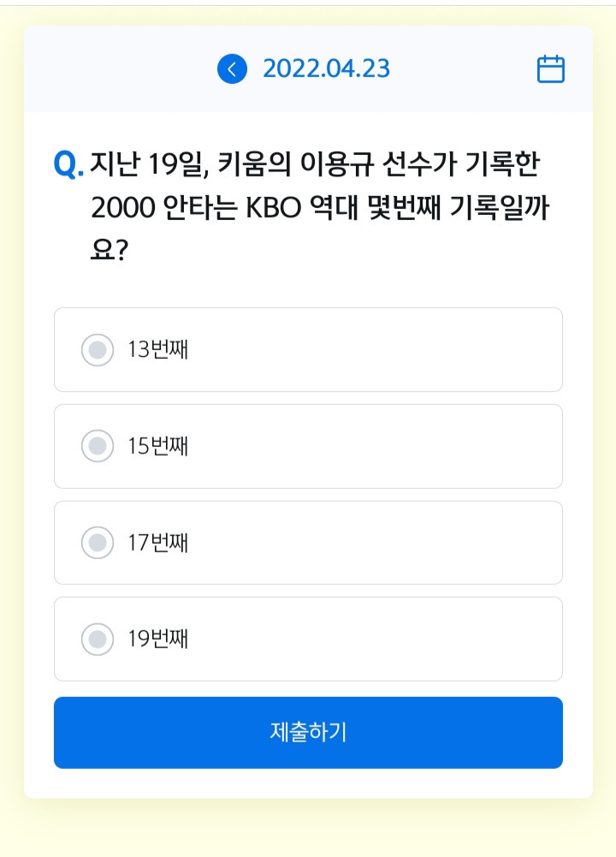Click the 15번째 answer label text
The height and width of the screenshot is (857, 616).
point(157,446)
